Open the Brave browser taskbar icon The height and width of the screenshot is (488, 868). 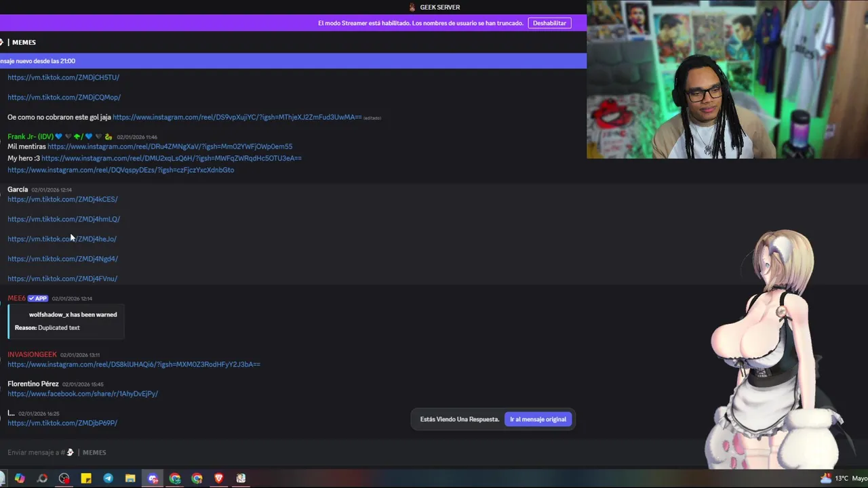pos(218,479)
